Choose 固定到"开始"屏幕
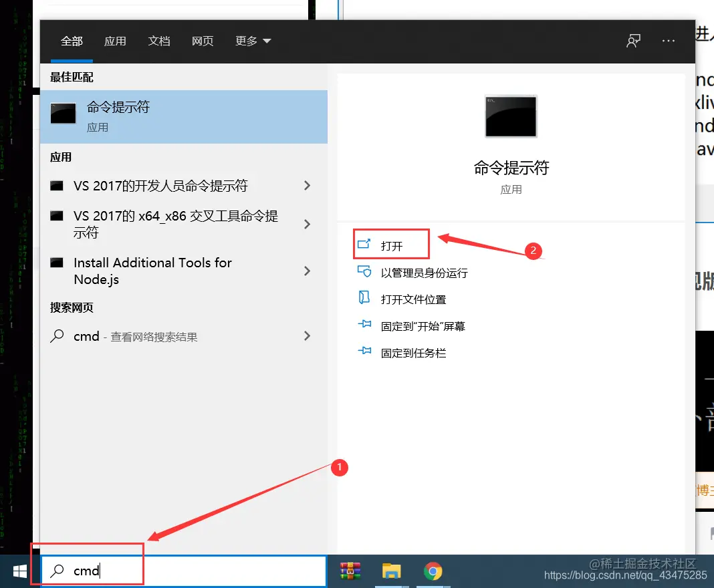714x588 pixels. (x=423, y=326)
